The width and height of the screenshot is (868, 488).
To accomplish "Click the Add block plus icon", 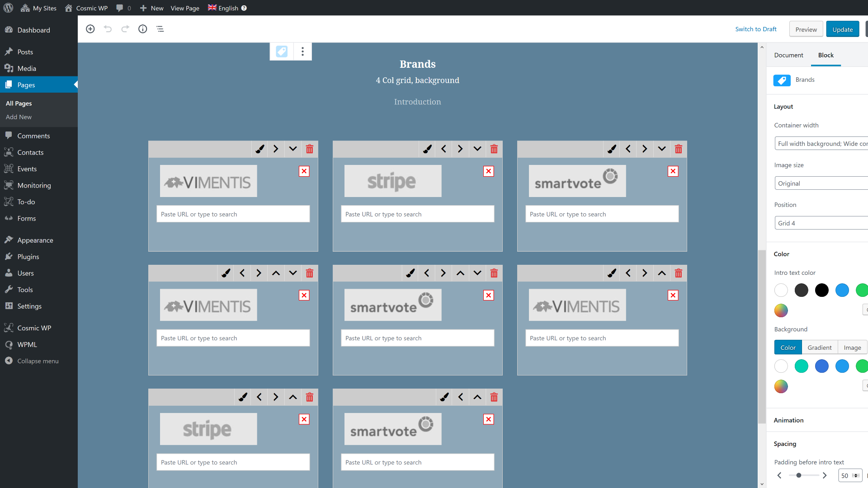I will [x=90, y=29].
